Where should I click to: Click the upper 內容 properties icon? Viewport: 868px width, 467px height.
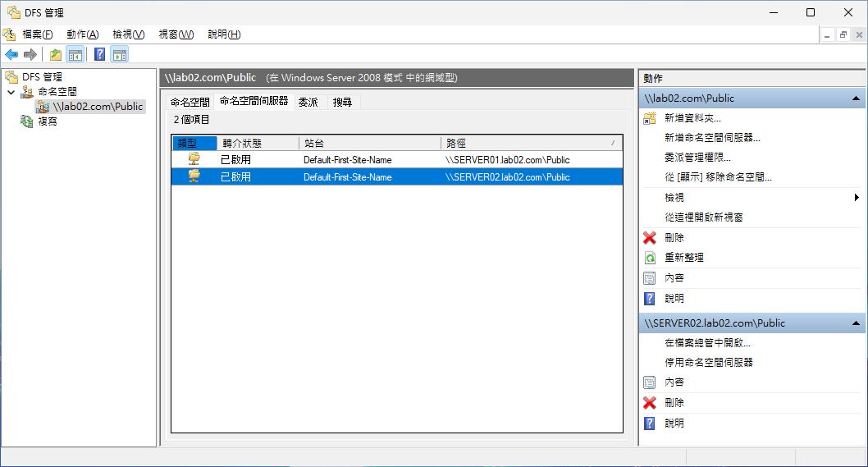click(x=650, y=278)
